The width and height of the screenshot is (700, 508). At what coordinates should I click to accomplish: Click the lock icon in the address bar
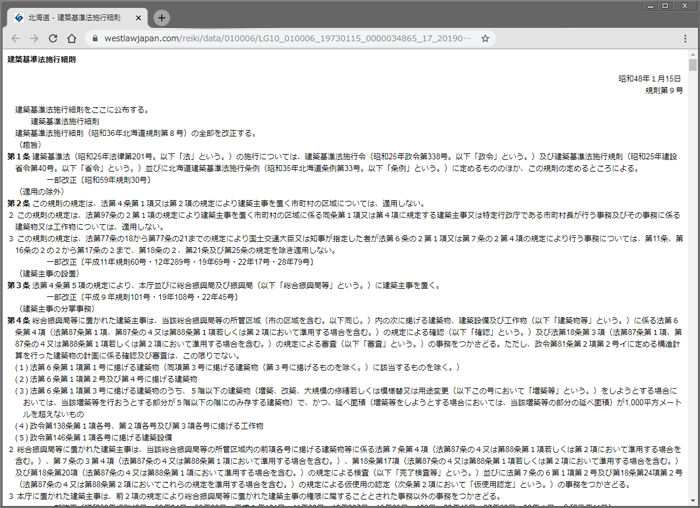pos(95,38)
